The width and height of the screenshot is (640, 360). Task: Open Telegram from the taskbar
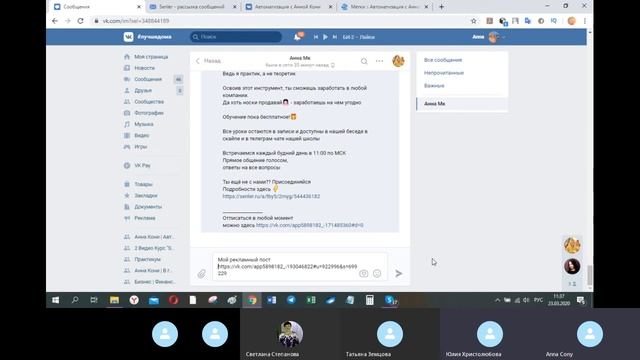tap(291, 300)
